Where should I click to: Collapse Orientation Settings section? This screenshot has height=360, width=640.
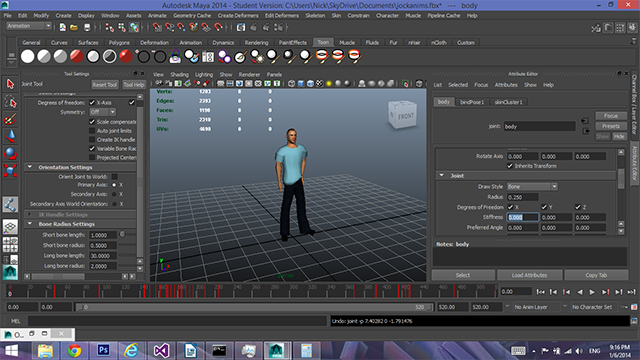pyautogui.click(x=30, y=167)
